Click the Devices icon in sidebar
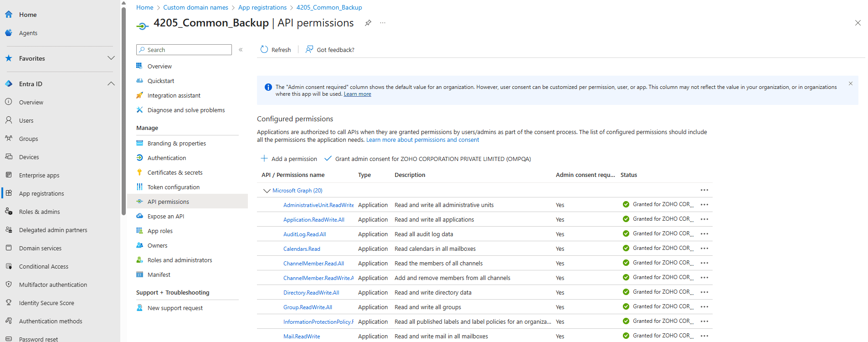This screenshot has height=342, width=868. (9, 157)
